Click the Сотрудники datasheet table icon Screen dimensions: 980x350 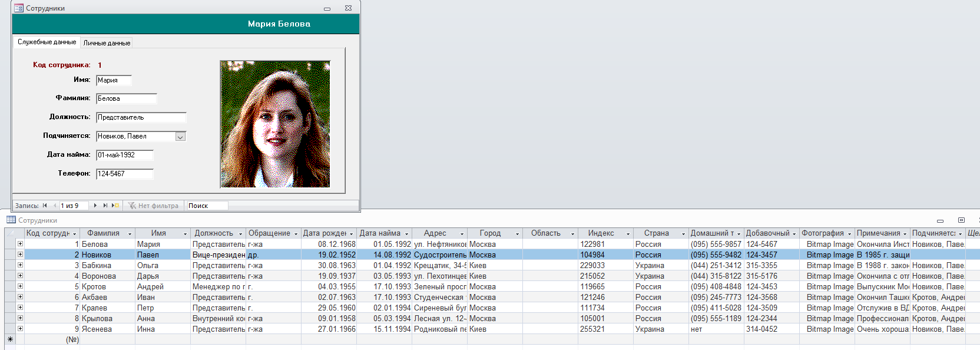click(11, 220)
